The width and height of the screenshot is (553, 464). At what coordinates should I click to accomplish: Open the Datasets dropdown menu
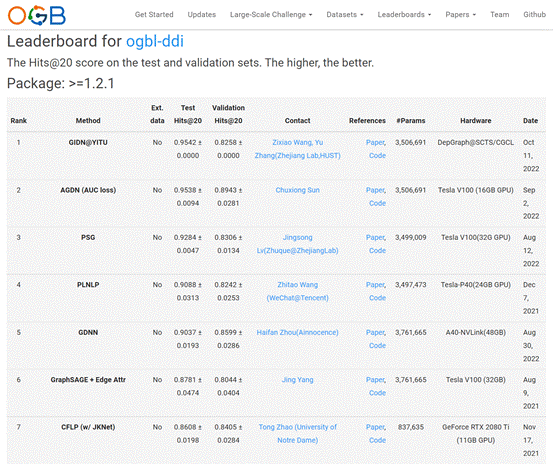pos(345,15)
